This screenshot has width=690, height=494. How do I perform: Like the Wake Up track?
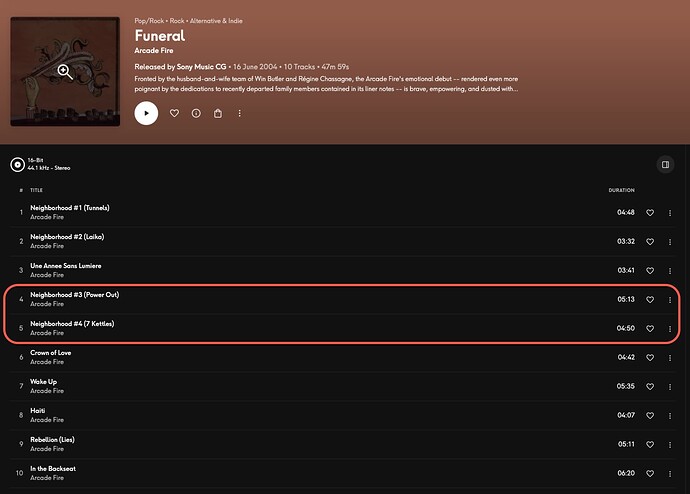tap(650, 386)
